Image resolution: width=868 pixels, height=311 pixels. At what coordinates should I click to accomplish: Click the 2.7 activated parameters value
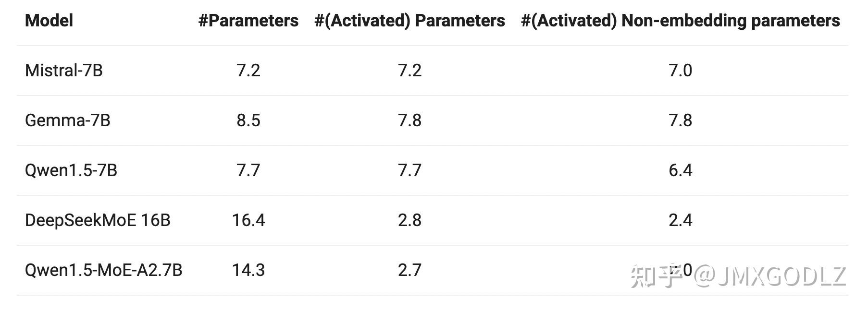(x=409, y=270)
